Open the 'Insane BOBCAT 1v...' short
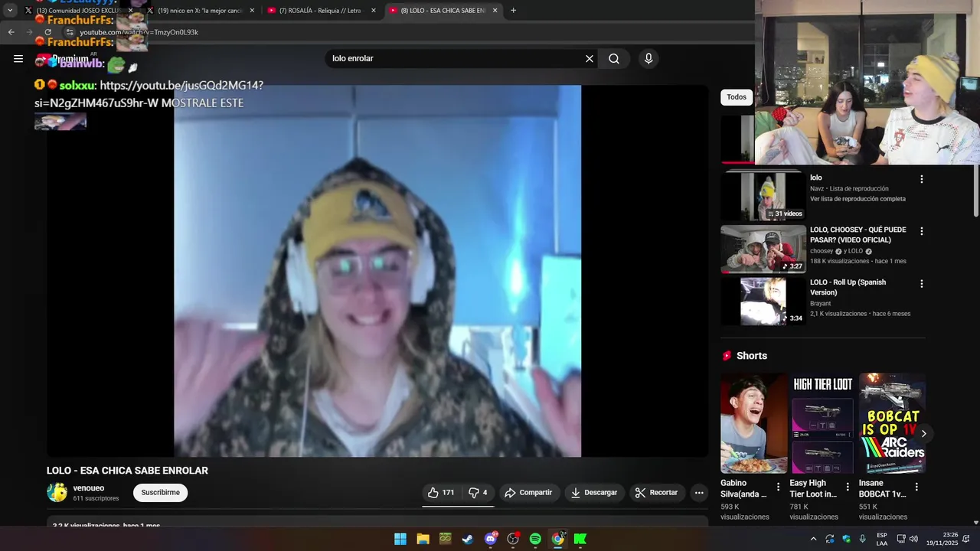 (892, 423)
